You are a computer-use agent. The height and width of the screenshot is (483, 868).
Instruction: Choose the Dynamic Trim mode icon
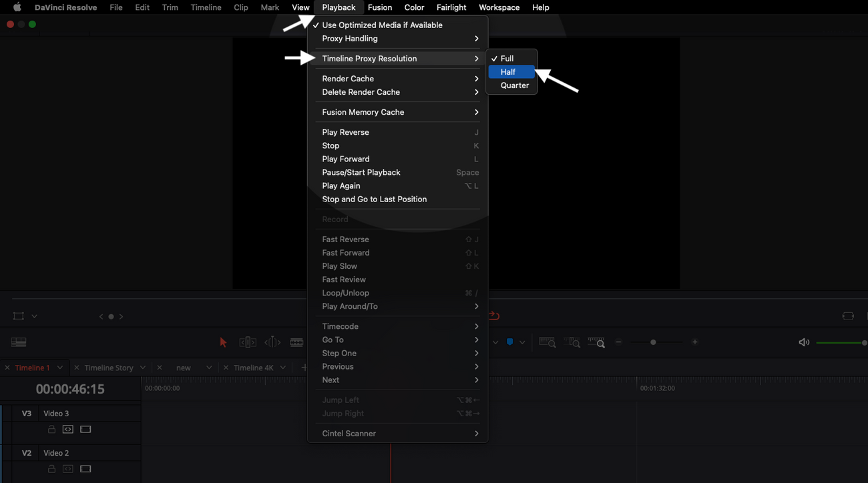(x=272, y=342)
